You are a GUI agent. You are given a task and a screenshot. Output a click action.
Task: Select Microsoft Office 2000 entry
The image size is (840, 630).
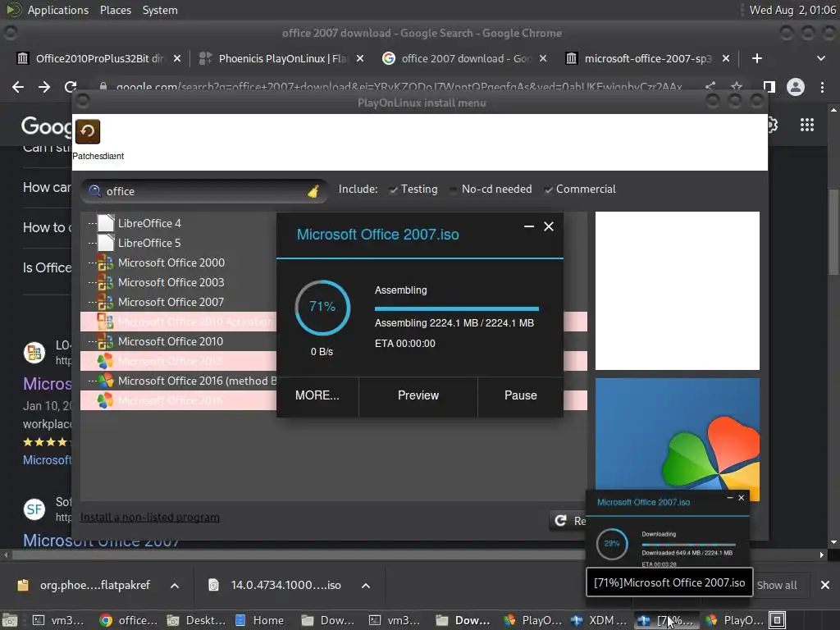pos(171,262)
